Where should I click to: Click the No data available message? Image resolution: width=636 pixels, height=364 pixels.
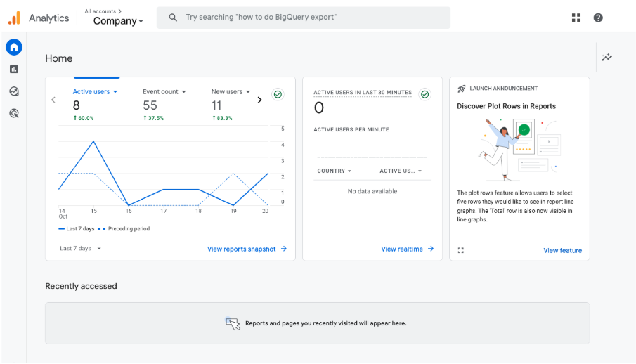[x=372, y=191]
